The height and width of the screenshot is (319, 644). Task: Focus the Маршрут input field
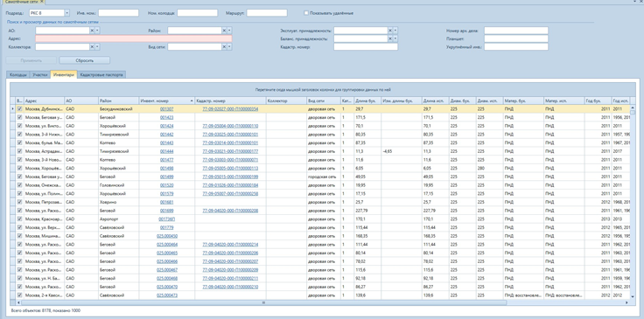click(267, 13)
